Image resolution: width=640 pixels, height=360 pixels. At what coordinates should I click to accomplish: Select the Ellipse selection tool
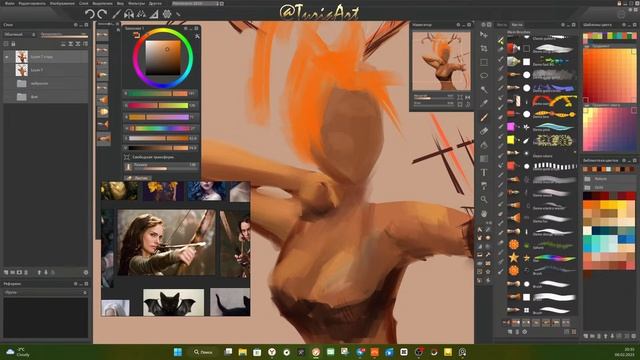click(x=484, y=76)
